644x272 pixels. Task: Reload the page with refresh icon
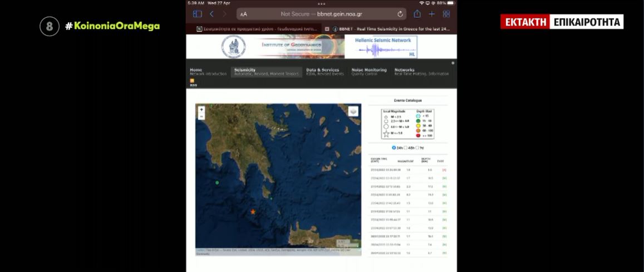400,14
